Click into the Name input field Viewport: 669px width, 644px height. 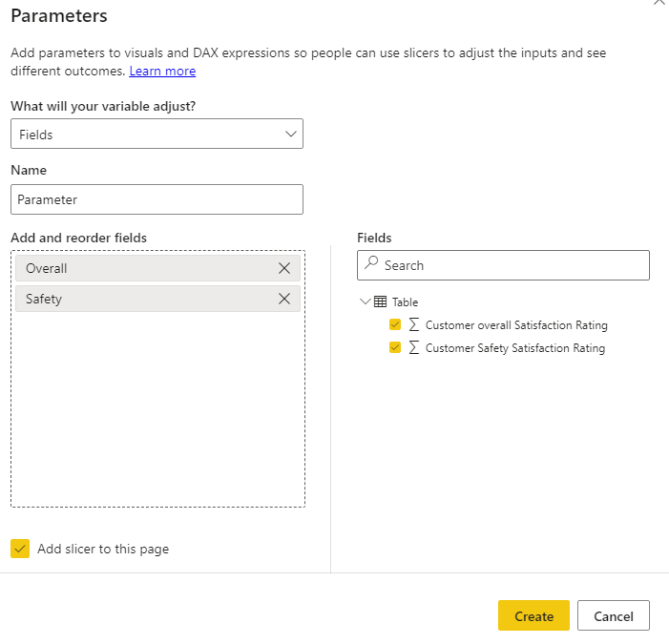click(x=157, y=199)
